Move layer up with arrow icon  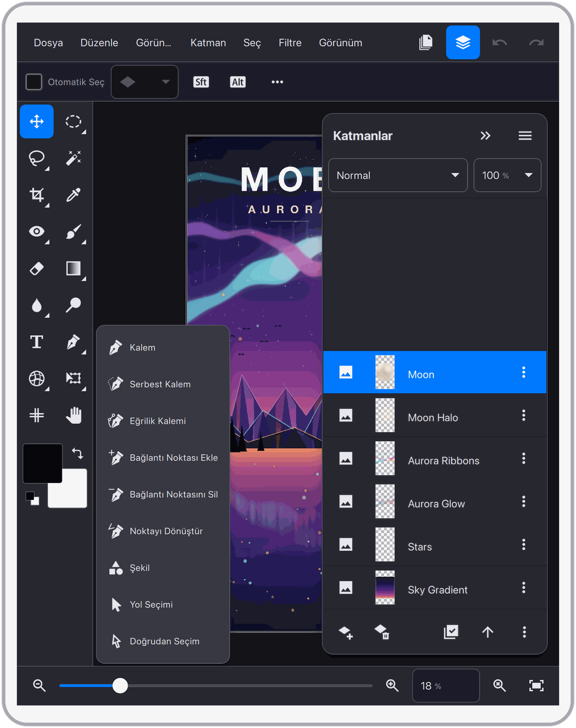(x=488, y=632)
